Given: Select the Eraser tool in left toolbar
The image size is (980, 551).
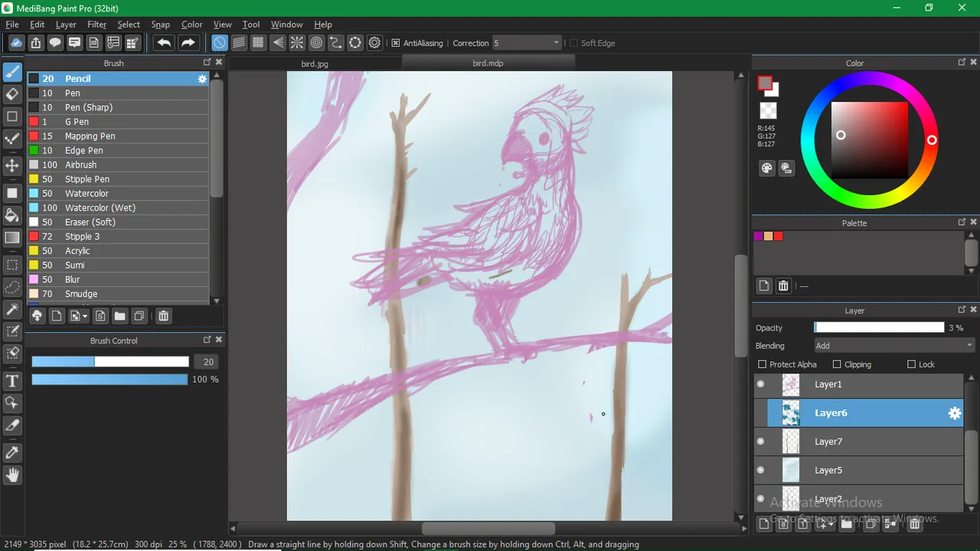Looking at the screenshot, I should (x=12, y=95).
